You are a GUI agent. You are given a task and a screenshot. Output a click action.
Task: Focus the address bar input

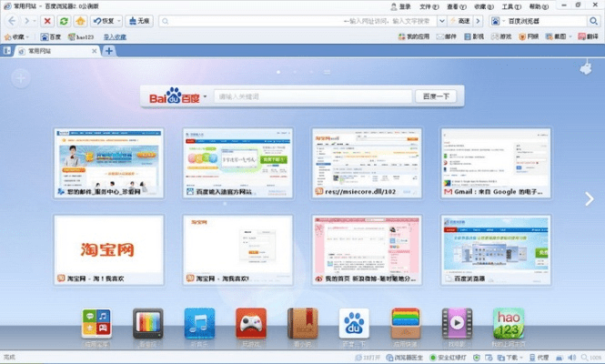click(x=297, y=21)
